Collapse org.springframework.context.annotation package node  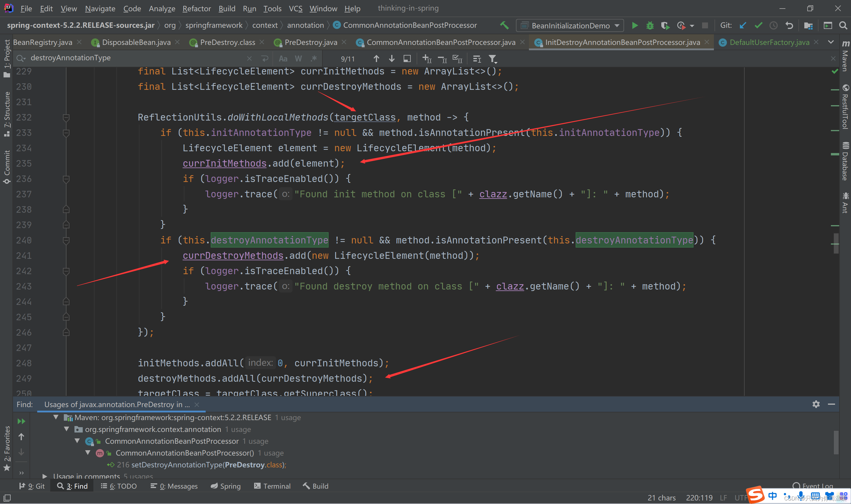pos(66,429)
